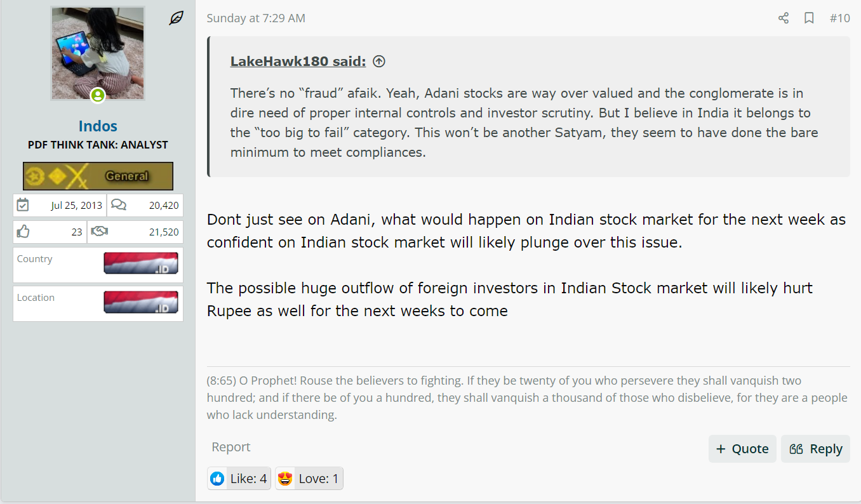Click the messages count bubble icon
The image size is (861, 504).
118,205
